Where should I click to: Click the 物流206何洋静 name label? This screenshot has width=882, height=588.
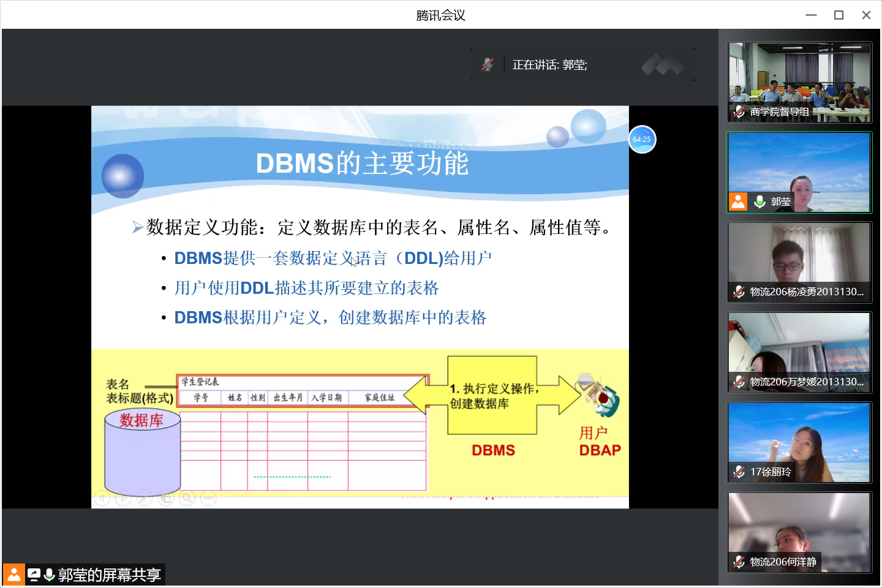coord(783,562)
